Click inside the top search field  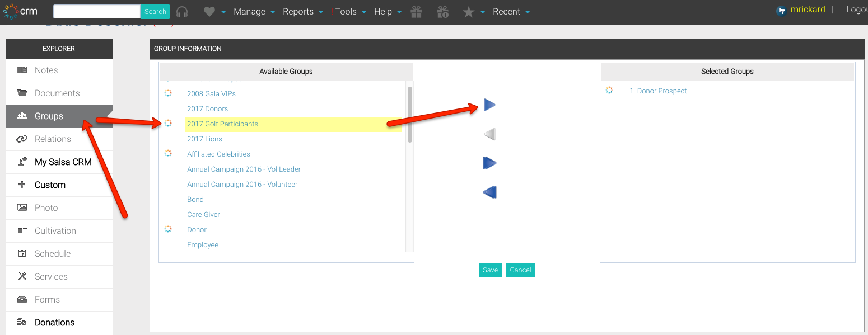click(96, 12)
